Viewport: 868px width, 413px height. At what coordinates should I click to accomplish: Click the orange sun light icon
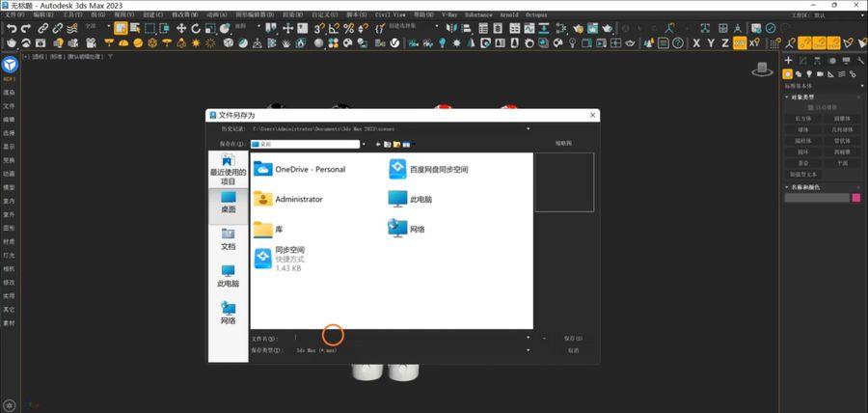(196, 42)
